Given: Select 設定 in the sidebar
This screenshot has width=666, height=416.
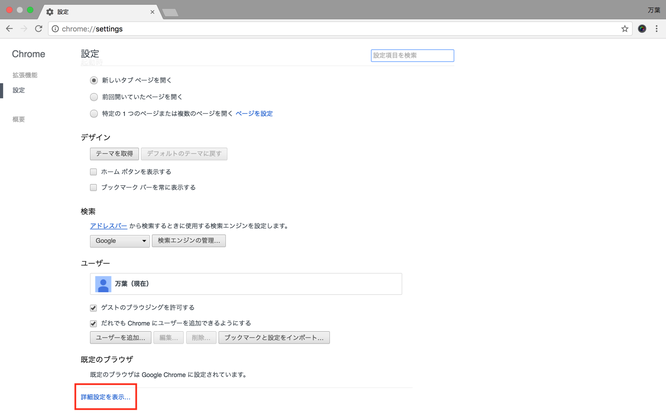Looking at the screenshot, I should (19, 90).
